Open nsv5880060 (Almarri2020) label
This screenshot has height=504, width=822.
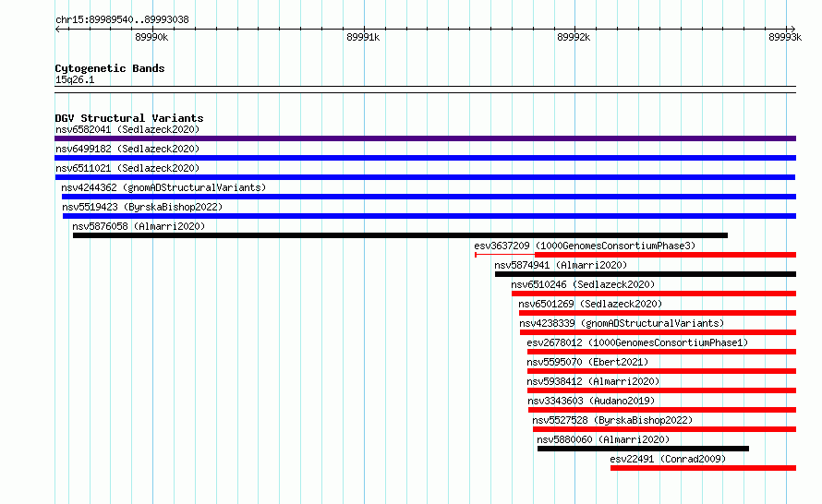point(603,439)
